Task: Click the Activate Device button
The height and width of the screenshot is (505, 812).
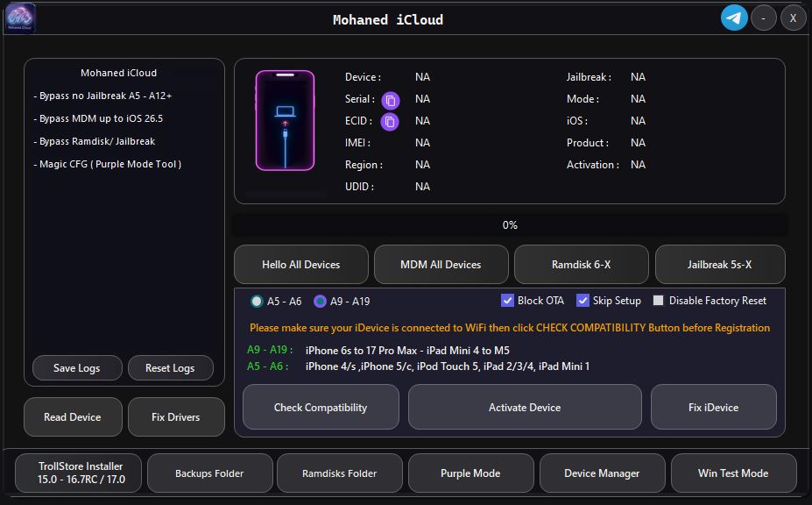Action: coord(525,408)
